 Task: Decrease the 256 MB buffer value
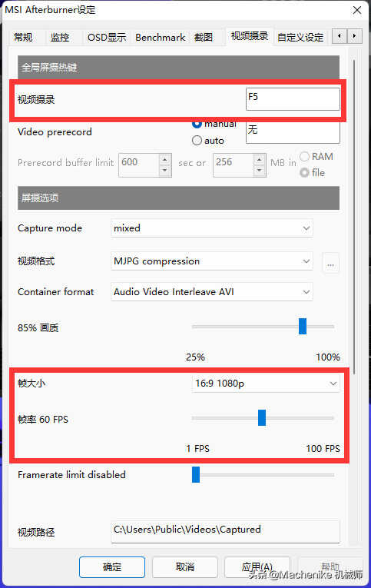pyautogui.click(x=260, y=171)
